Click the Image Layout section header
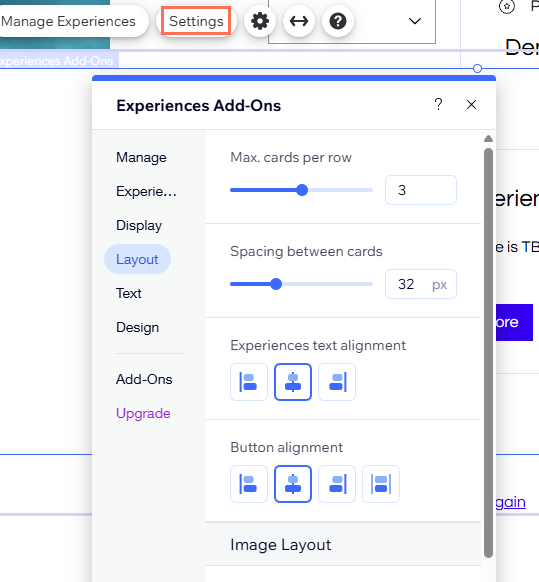The image size is (539, 582). click(343, 545)
